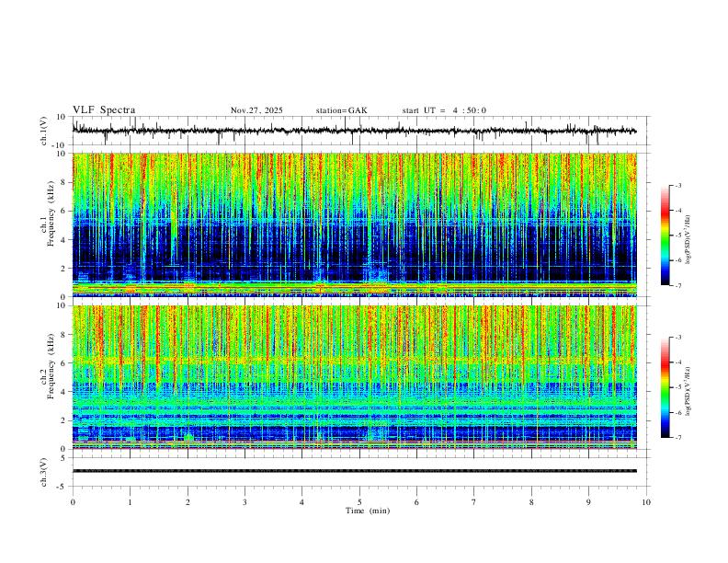Click the upper PSD color scale bar
The height and width of the screenshot is (563, 728).
pos(665,236)
